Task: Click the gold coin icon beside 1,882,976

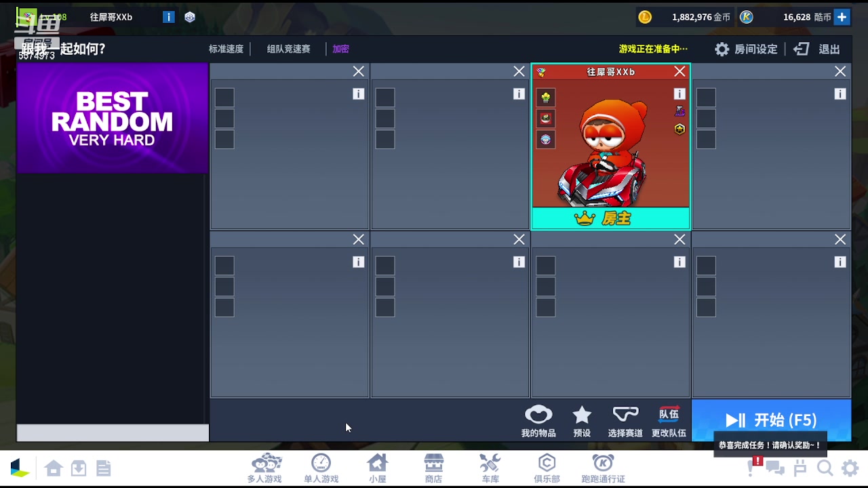Action: (645, 17)
